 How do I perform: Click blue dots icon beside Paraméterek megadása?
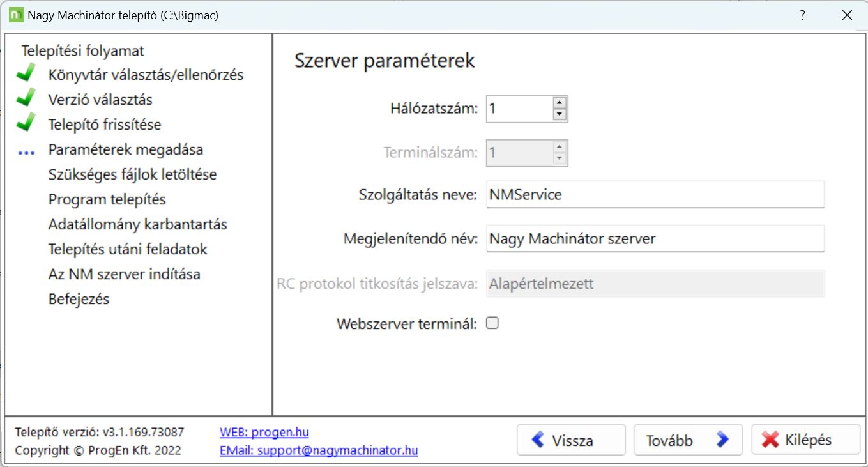click(x=26, y=153)
